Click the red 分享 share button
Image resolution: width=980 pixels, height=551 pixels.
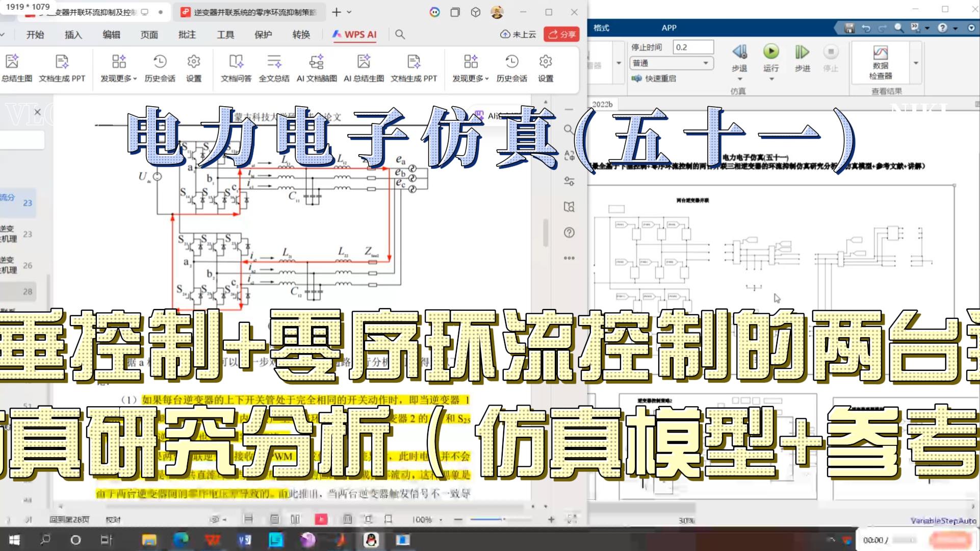point(561,34)
